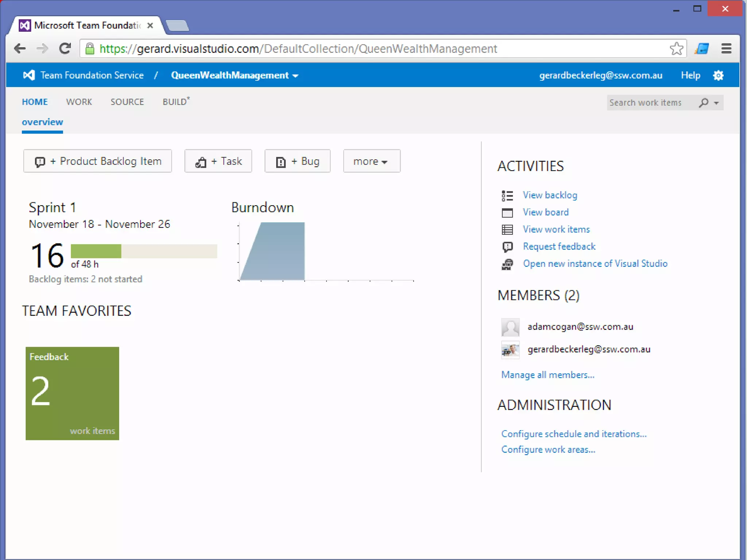This screenshot has width=747, height=560.
Task: Click the Request feedback speech bubble icon
Action: 507,247
